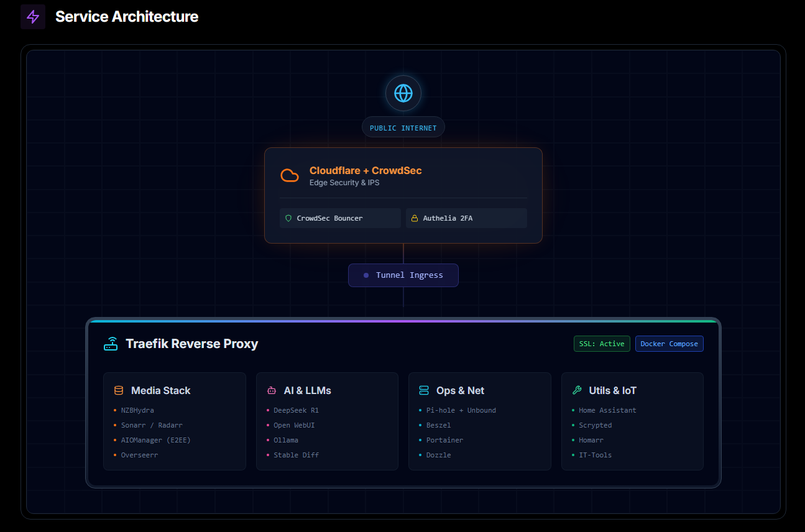Click the yellow lock icon beside Authelia 2FA
The width and height of the screenshot is (805, 532).
tap(415, 218)
